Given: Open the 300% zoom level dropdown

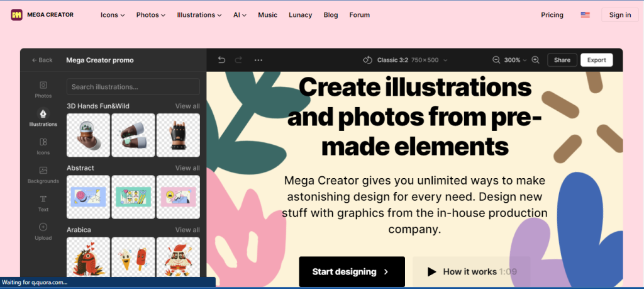Looking at the screenshot, I should 515,60.
